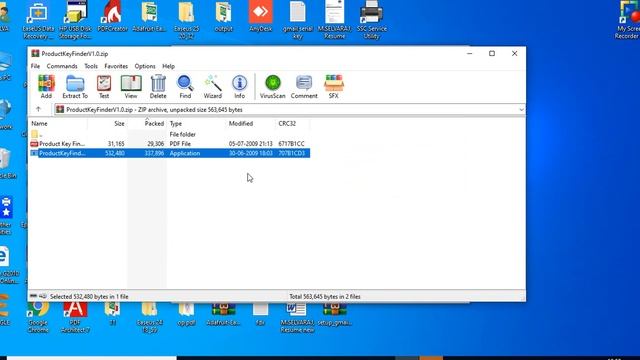Select the setup_gmail desktop icon
The width and height of the screenshot is (640, 360).
coord(335,315)
